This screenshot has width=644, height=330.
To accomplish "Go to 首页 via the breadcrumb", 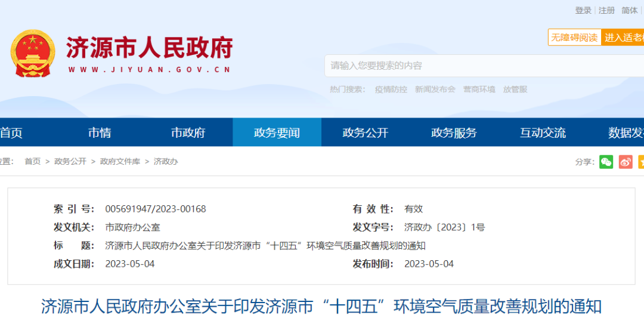I will tap(32, 162).
